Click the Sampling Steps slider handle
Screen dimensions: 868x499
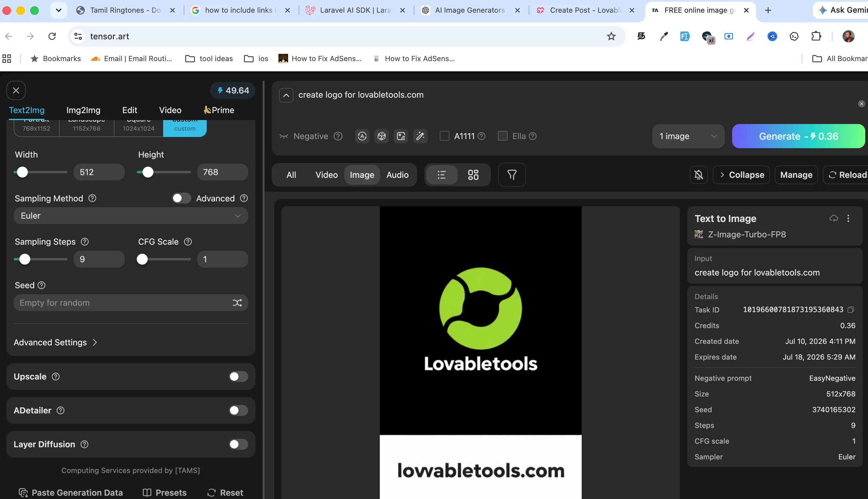coord(25,259)
